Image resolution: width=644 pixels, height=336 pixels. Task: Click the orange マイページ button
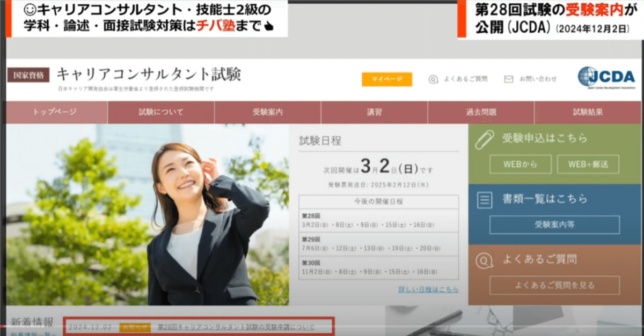[x=387, y=78]
